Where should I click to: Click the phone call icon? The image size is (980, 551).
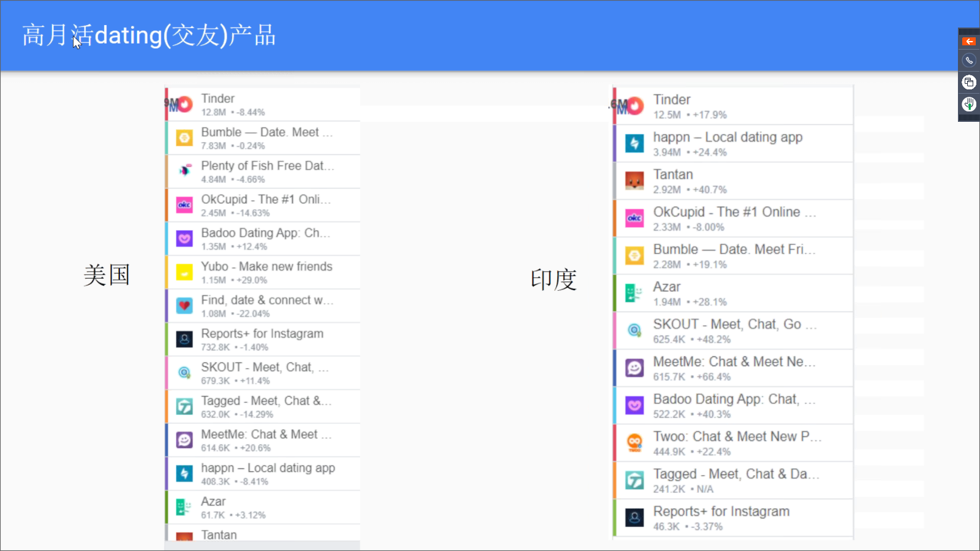tap(968, 61)
